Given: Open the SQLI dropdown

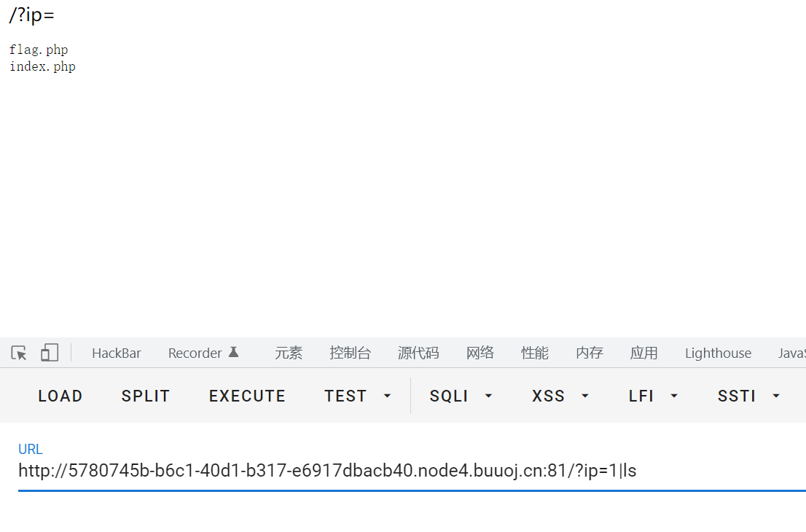Looking at the screenshot, I should (461, 396).
